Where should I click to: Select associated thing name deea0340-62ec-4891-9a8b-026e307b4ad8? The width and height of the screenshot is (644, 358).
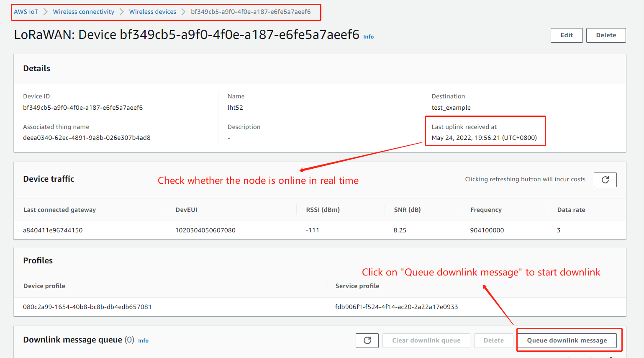coord(87,138)
